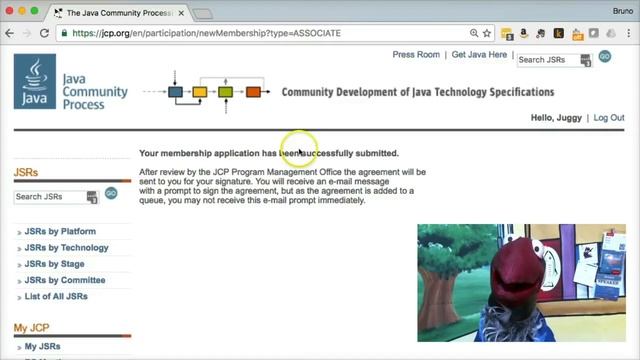The height and width of the screenshot is (360, 640).
Task: Click the Hello, Juggy text
Action: [556, 118]
